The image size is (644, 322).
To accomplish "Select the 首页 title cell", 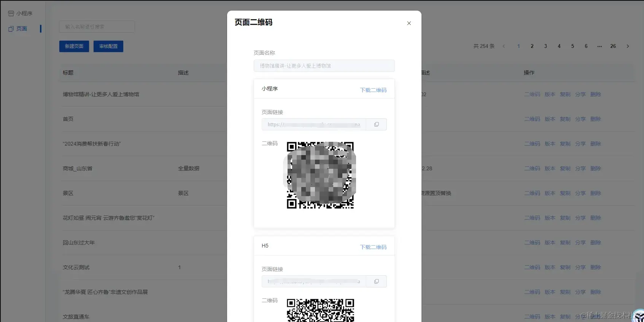I will click(x=68, y=119).
